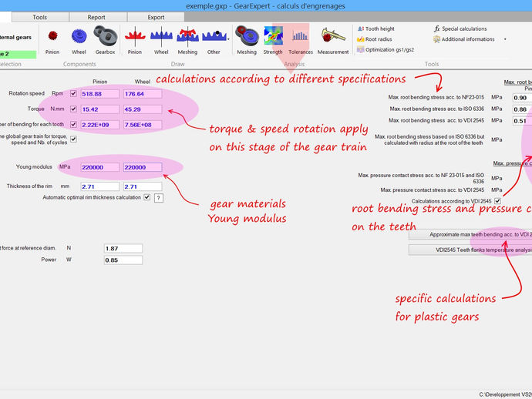Edit Pinion number of bending field
The height and width of the screenshot is (399, 532).
point(99,125)
